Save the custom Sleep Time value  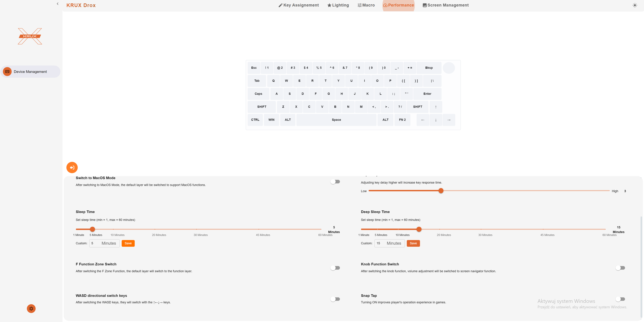[x=128, y=243]
